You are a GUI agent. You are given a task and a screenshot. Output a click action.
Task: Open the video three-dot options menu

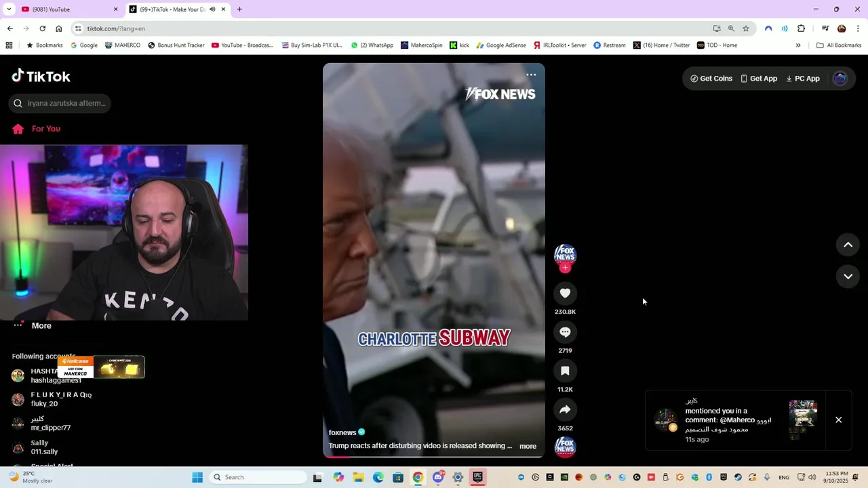tap(531, 75)
